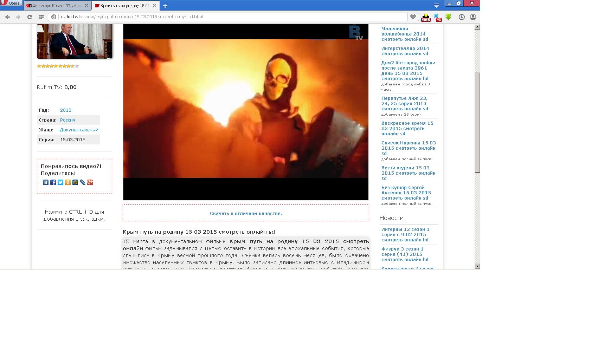Open the user account profile icon
611x364 pixels.
click(473, 17)
